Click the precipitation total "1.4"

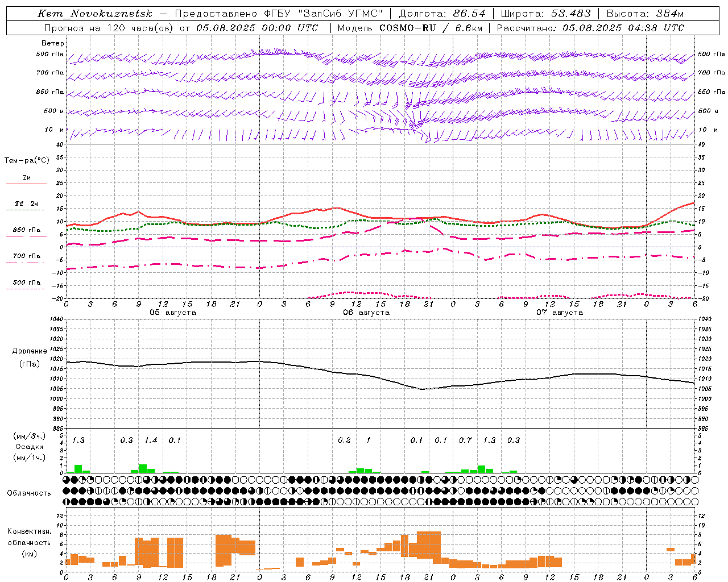coord(151,440)
